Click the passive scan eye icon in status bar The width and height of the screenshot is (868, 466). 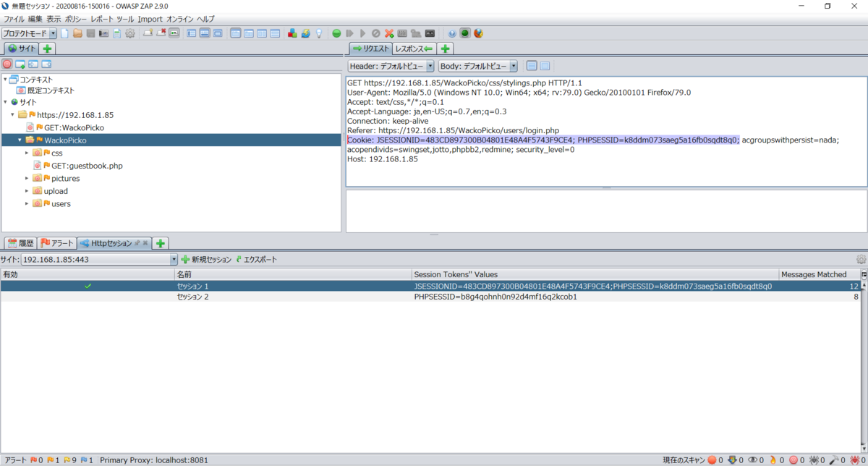tap(753, 459)
